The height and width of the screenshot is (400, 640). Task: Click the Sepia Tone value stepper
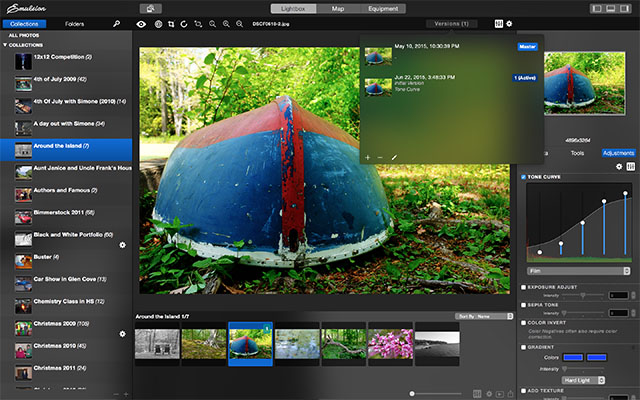point(633,313)
